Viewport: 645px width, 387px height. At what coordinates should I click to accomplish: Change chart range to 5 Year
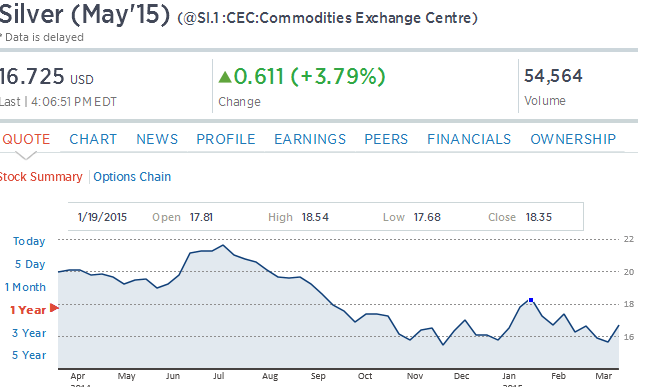point(29,355)
